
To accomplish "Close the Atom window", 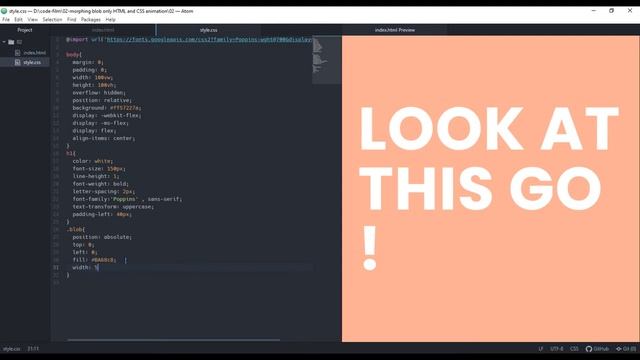I will (x=630, y=11).
